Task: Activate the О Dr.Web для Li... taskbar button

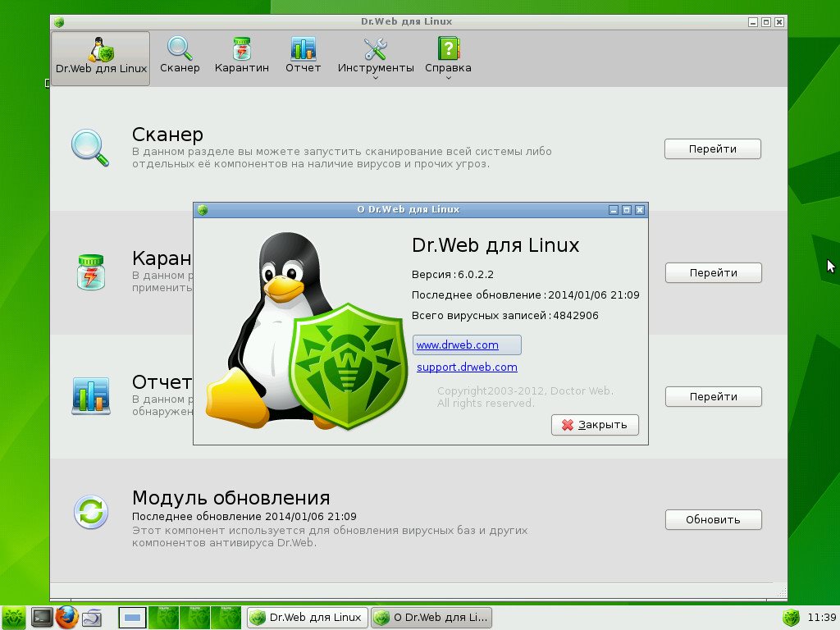Action: [x=431, y=618]
